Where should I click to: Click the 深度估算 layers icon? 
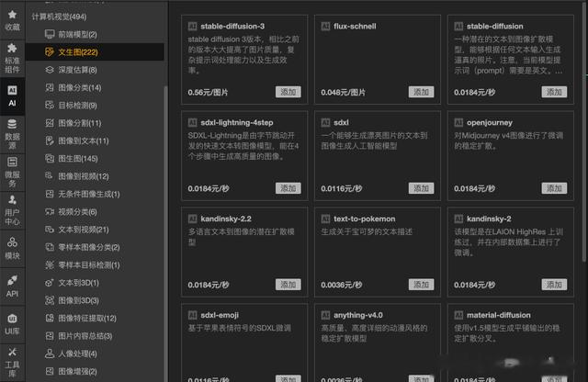[50, 70]
